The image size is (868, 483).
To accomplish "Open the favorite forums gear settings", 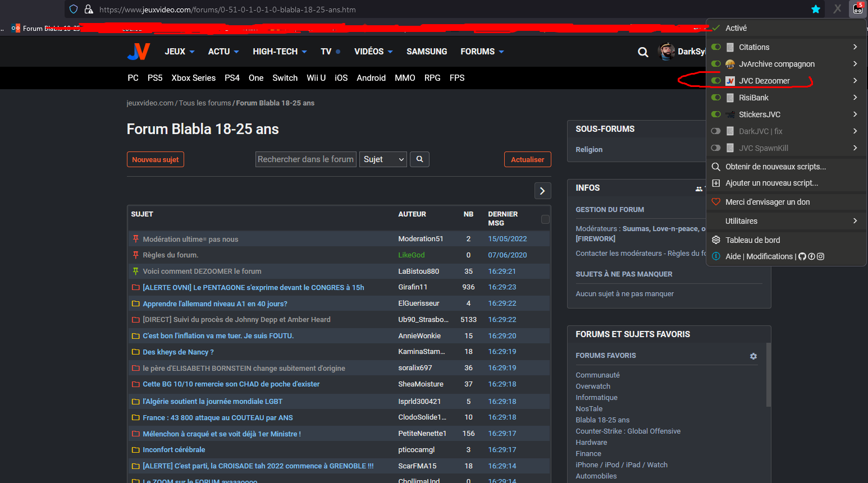I will 753,356.
